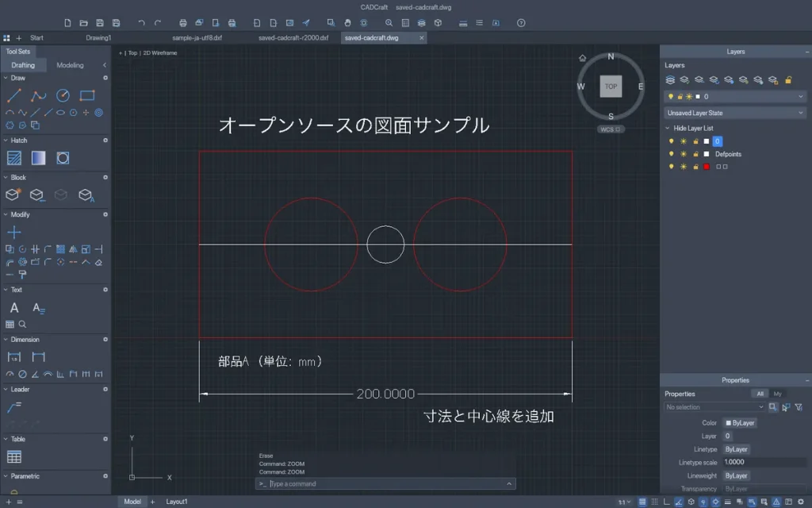Toggle ortho mode in status bar
Image resolution: width=812 pixels, height=508 pixels.
pyautogui.click(x=666, y=502)
